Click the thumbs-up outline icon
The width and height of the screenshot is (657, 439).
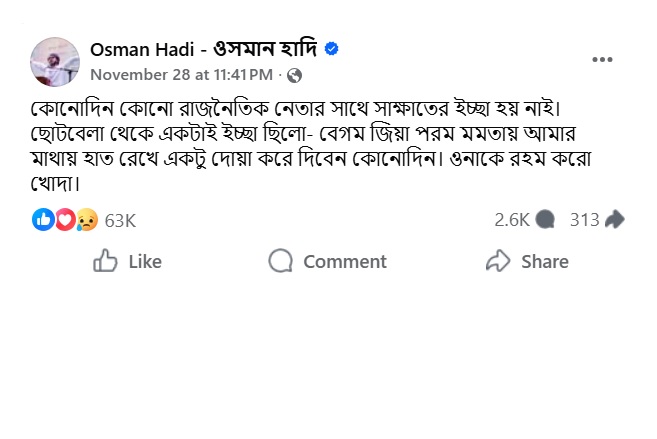coord(105,261)
